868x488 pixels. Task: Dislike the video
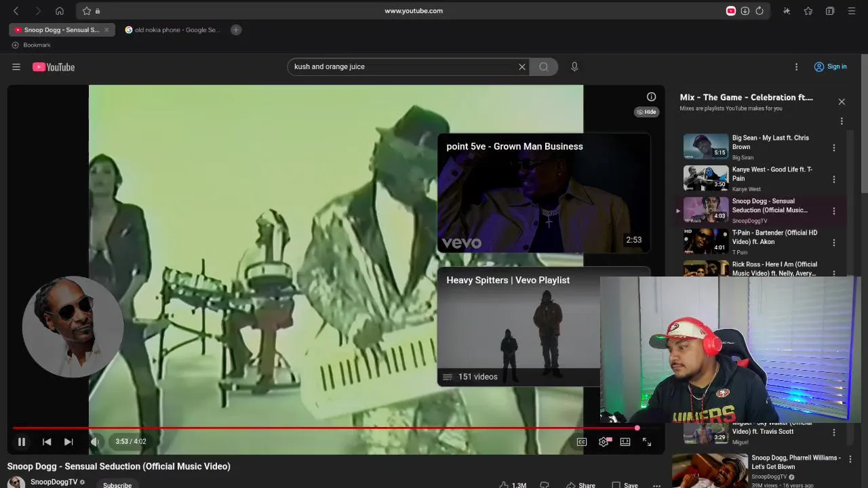(x=544, y=485)
